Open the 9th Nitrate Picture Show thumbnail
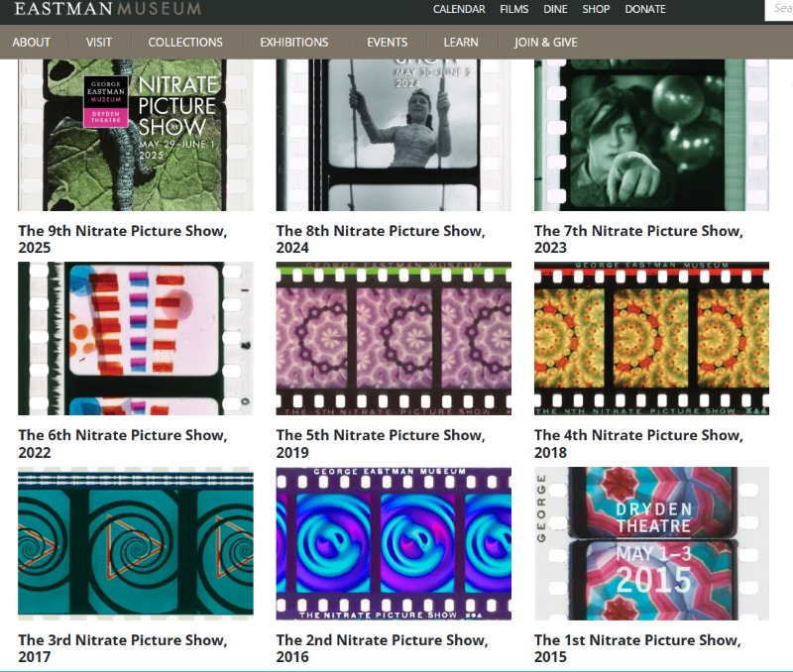The image size is (793, 672). coord(136,134)
